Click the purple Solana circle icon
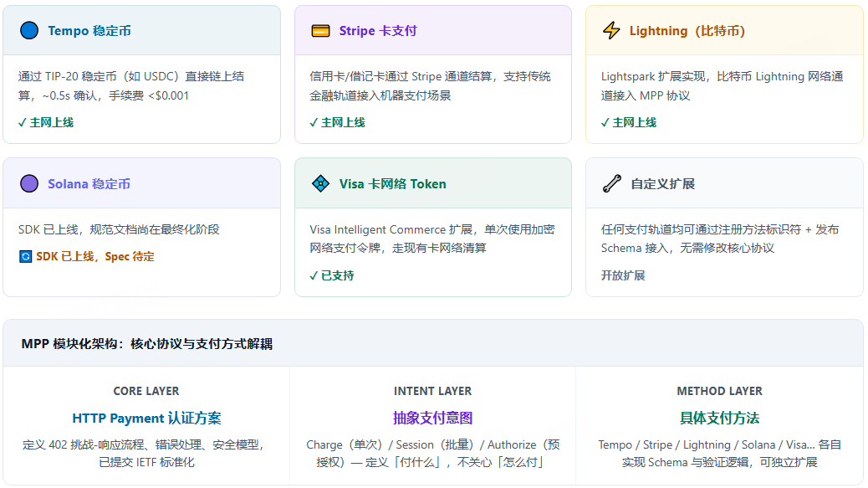This screenshot has width=868, height=488. pos(29,183)
